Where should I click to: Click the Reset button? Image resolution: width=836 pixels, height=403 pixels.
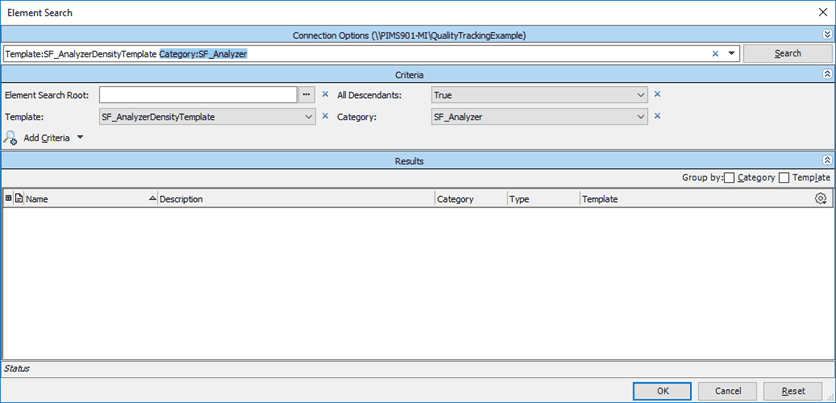coord(793,391)
